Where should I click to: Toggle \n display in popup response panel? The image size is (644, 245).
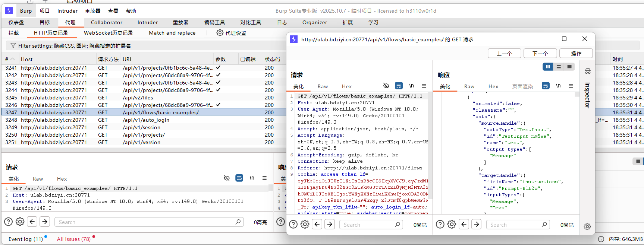click(x=558, y=86)
